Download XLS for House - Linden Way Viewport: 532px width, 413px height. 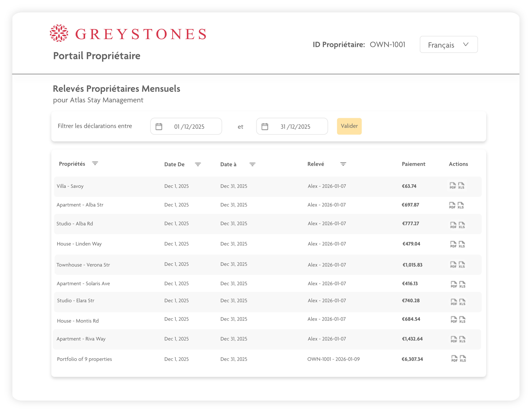[x=462, y=244]
